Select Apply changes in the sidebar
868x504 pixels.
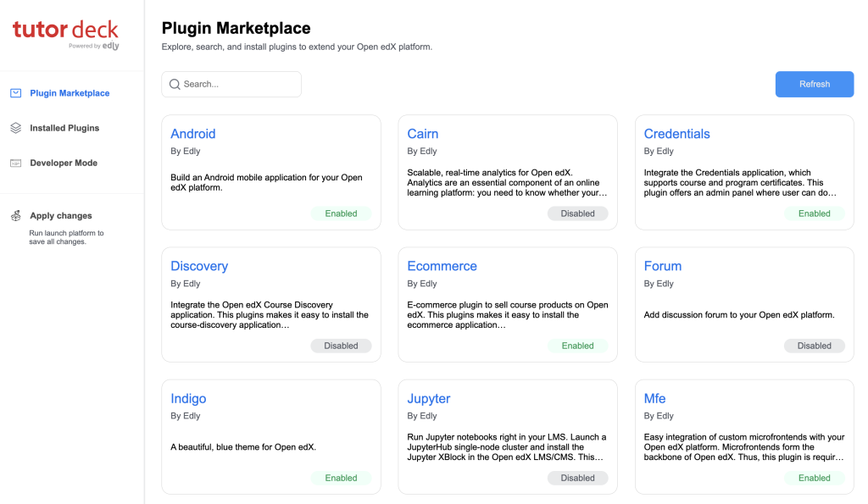coord(61,216)
